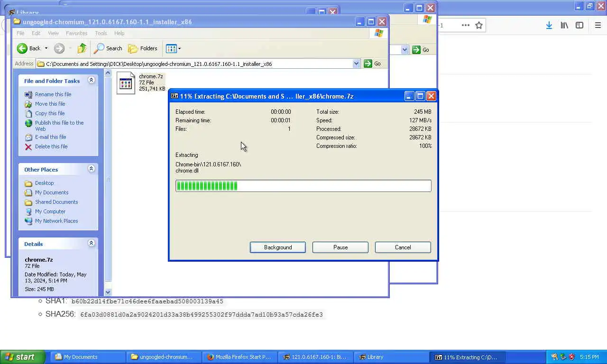
Task: Expand the Address bar dropdown arrow
Action: [x=356, y=64]
